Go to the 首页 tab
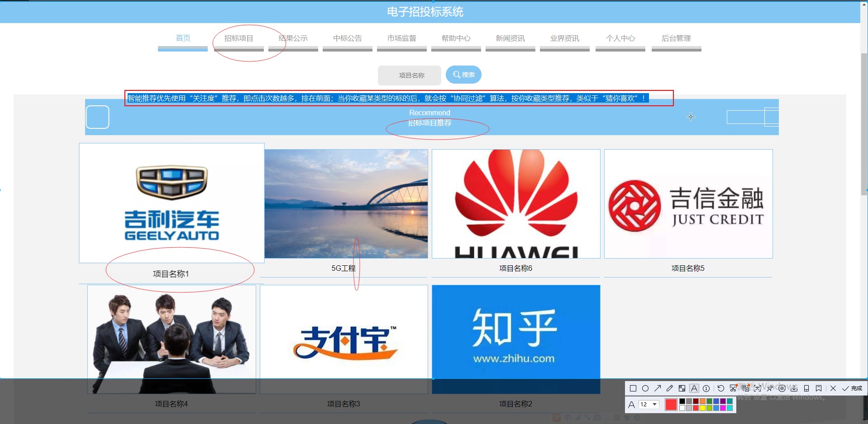868x424 pixels. tap(183, 38)
